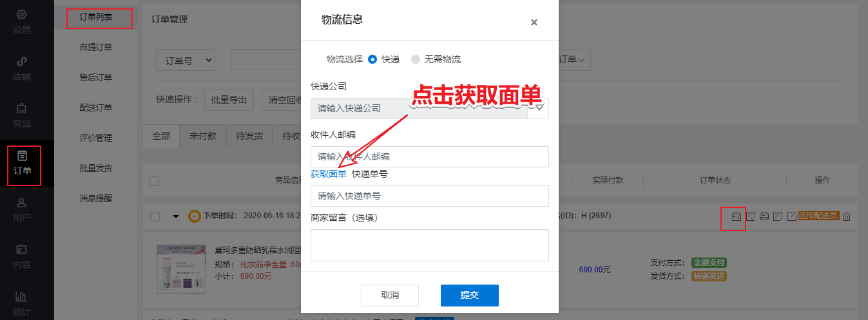Select the 快递 radio option

372,59
